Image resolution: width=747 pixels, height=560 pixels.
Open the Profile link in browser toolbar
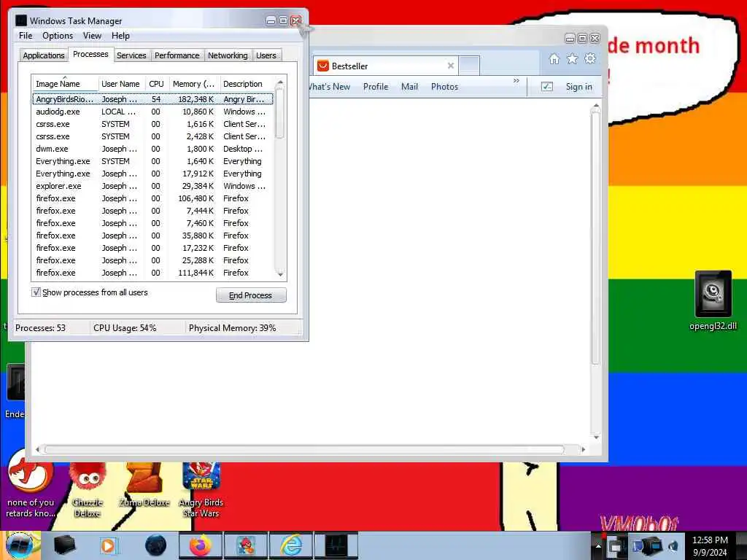click(x=376, y=87)
